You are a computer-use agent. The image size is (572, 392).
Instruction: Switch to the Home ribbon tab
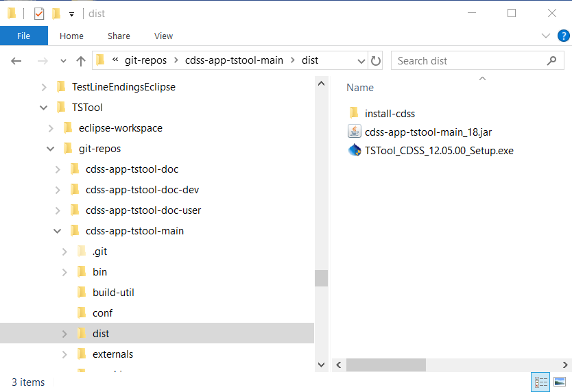pos(71,36)
